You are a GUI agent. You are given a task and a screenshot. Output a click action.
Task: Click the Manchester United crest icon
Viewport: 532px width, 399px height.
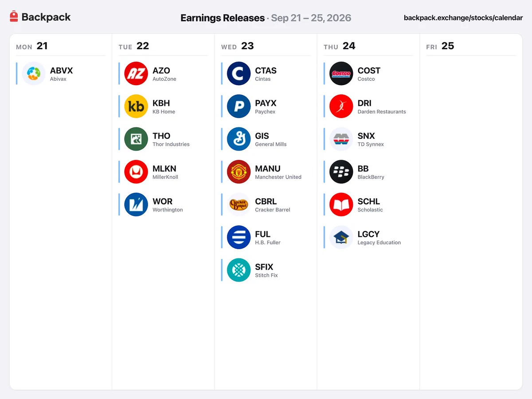tap(239, 172)
